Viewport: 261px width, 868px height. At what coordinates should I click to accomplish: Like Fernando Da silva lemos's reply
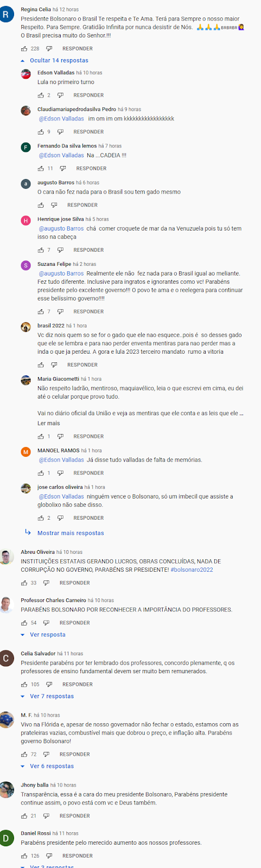[41, 169]
